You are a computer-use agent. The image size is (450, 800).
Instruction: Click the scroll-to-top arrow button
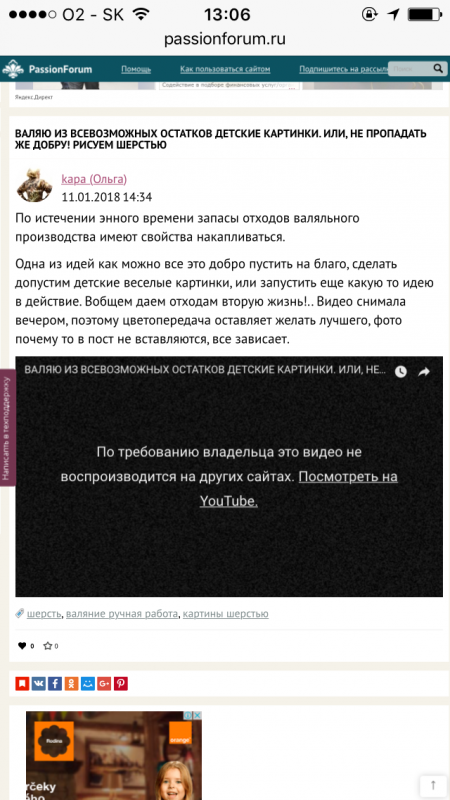(x=433, y=786)
